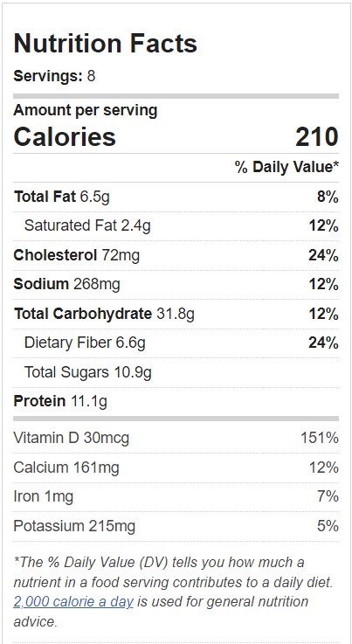The height and width of the screenshot is (644, 352).
Task: Click the Iron 1mg row
Action: click(x=176, y=497)
